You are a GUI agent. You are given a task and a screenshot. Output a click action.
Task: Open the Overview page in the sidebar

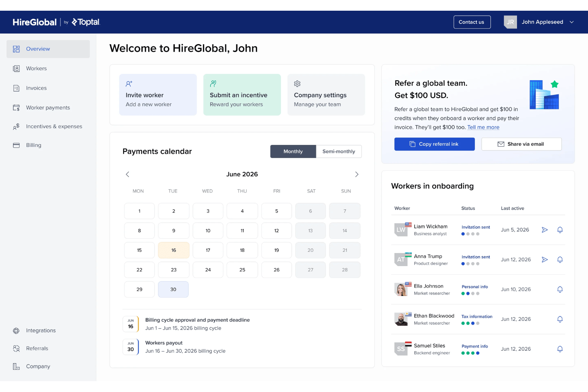48,49
